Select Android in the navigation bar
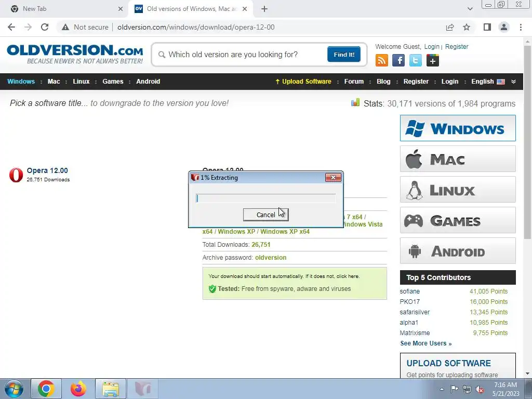Image resolution: width=532 pixels, height=399 pixels. click(148, 82)
